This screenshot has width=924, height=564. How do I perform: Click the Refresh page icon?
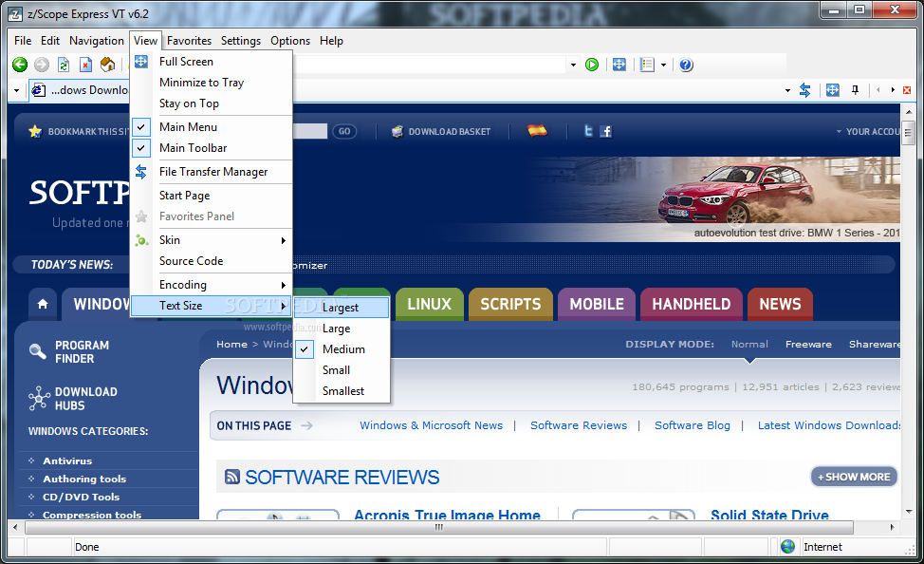64,65
